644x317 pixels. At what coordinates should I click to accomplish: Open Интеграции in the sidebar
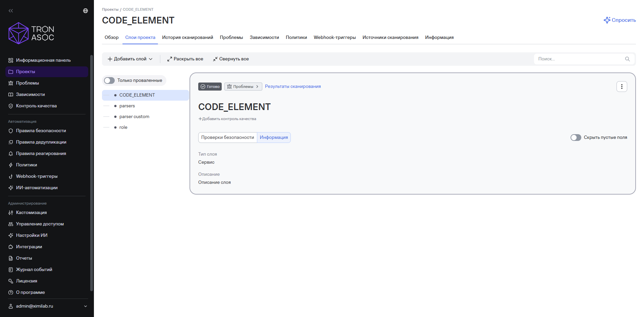(47, 247)
